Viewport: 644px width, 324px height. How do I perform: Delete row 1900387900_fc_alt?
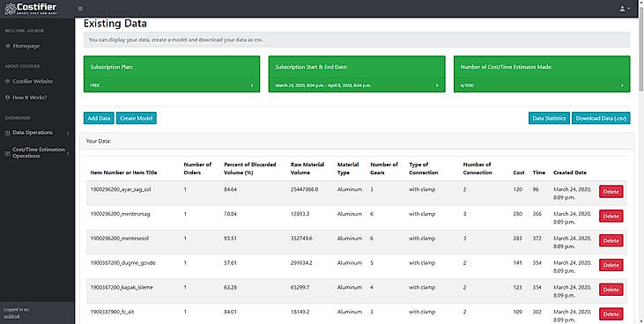point(611,313)
